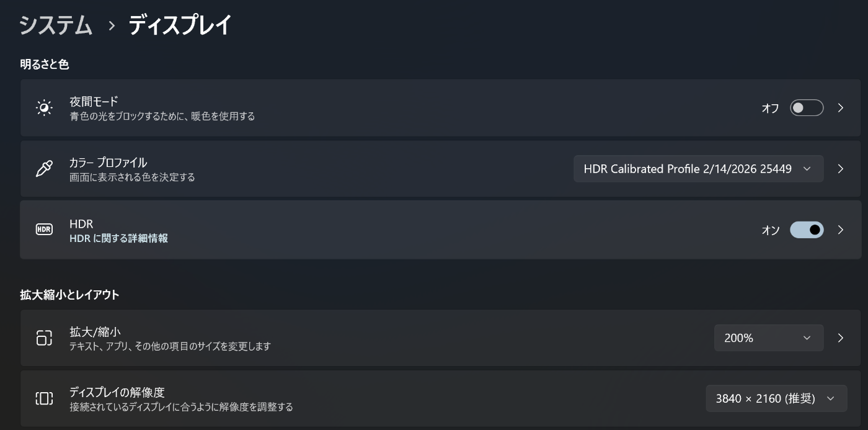
Task: Open HDR settings page chevron
Action: (841, 230)
